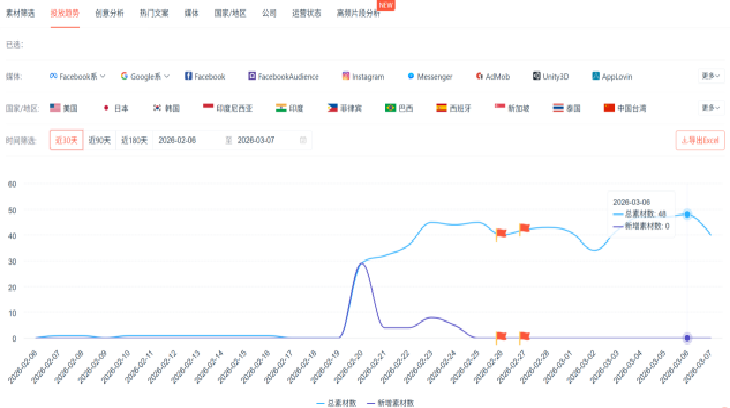Select the 近30天 time range
The image size is (730, 408).
(x=65, y=140)
